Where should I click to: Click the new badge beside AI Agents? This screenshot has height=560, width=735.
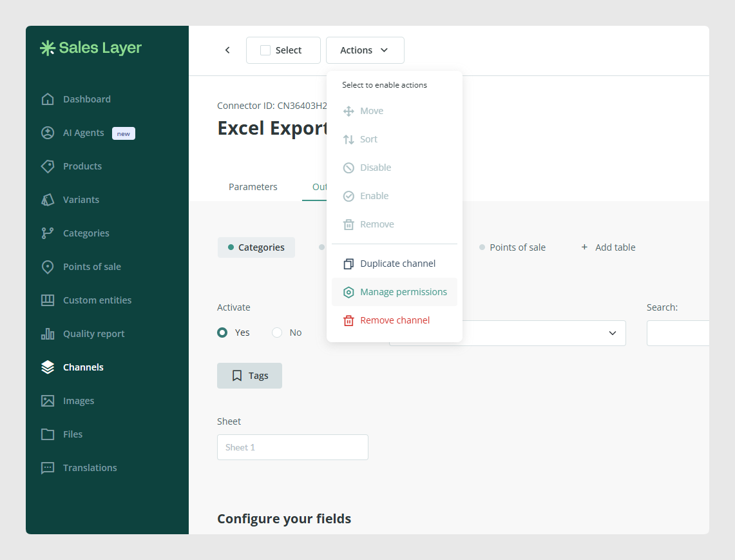tap(123, 133)
